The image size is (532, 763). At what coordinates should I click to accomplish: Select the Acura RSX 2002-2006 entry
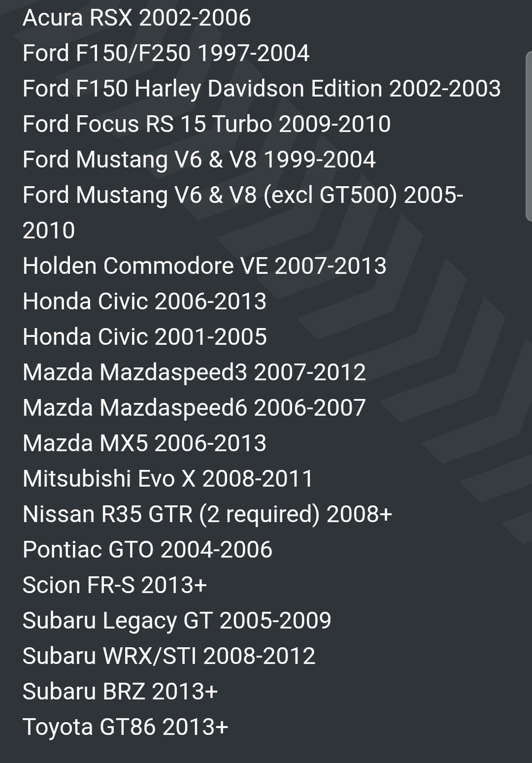click(x=137, y=18)
